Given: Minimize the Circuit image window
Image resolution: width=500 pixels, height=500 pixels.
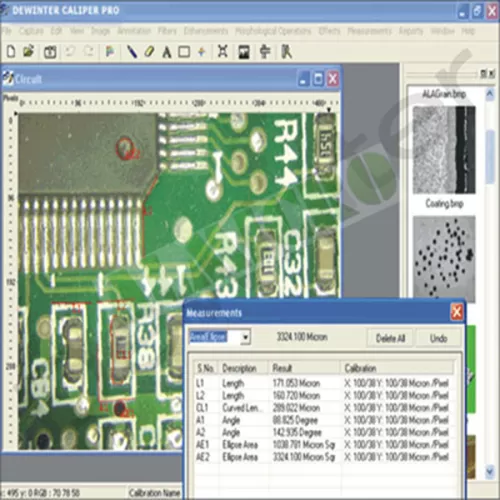Looking at the screenshot, I should (303, 79).
